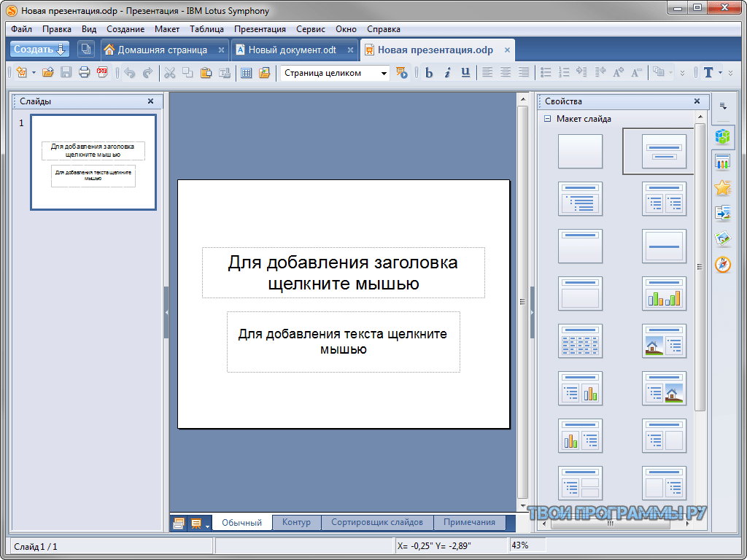Image resolution: width=747 pixels, height=560 pixels.
Task: Decrease the font size
Action: coord(636,73)
